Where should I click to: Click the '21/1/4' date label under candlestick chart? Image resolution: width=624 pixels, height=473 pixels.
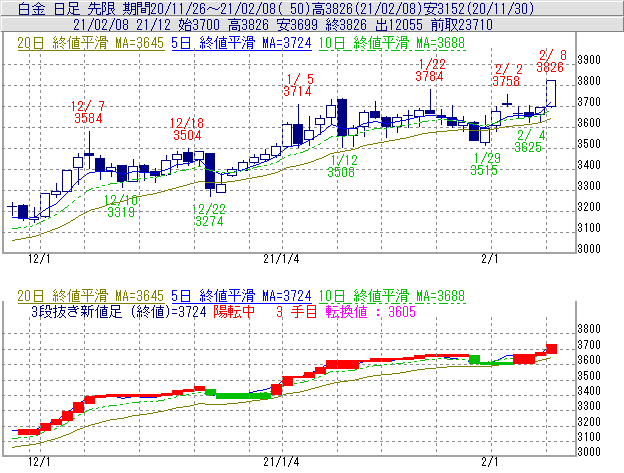[281, 259]
